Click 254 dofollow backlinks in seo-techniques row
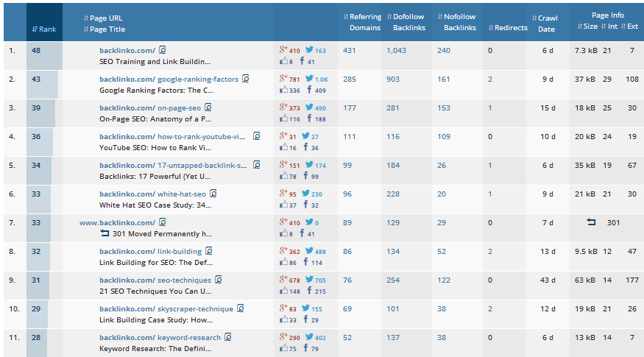This screenshot has width=644, height=357. coord(393,280)
